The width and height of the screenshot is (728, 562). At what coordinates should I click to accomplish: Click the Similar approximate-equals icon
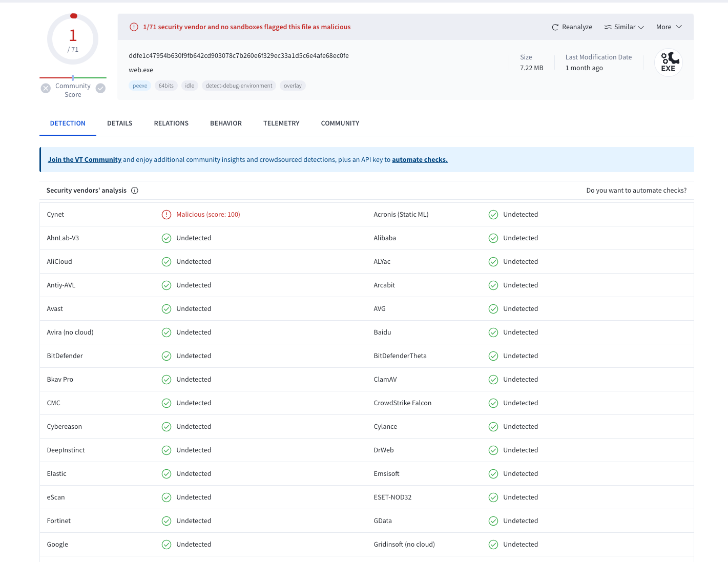click(608, 27)
